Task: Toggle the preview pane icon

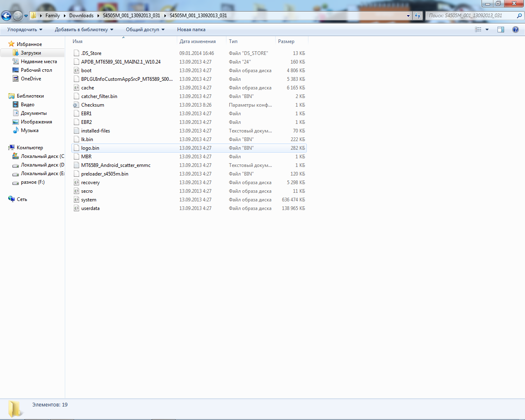Action: tap(501, 30)
